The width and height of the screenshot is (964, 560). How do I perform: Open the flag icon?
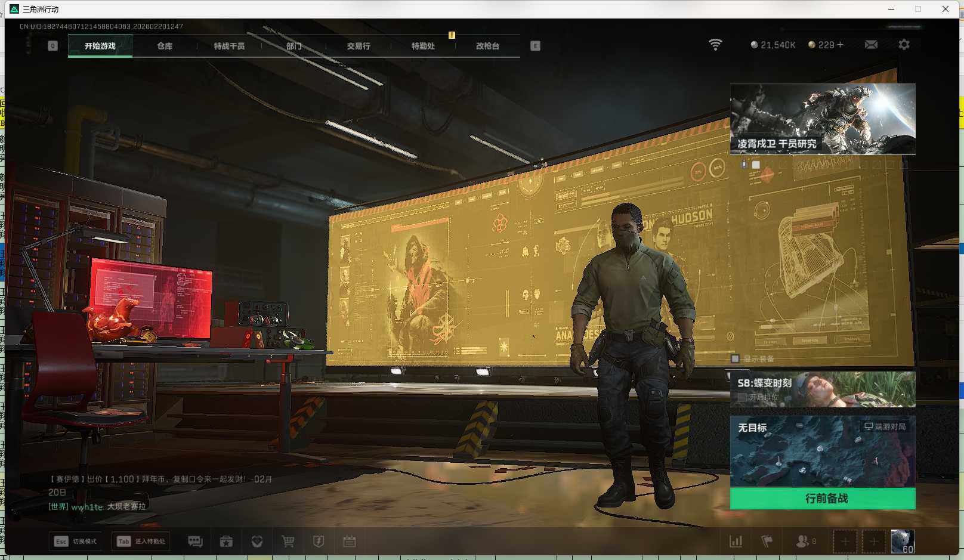point(767,542)
